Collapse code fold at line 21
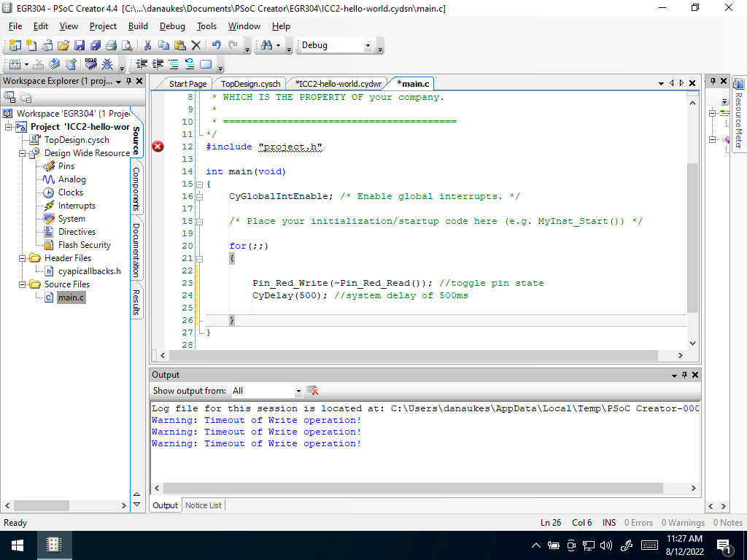747x560 pixels. (x=200, y=259)
